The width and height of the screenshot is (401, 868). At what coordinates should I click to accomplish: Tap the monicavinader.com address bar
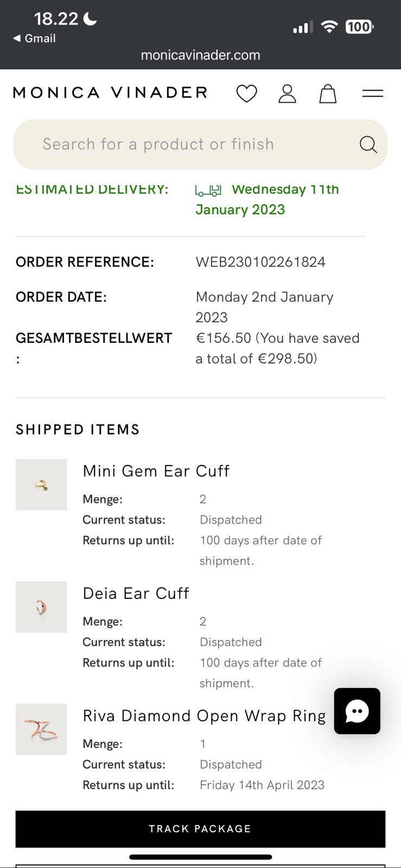pos(200,55)
